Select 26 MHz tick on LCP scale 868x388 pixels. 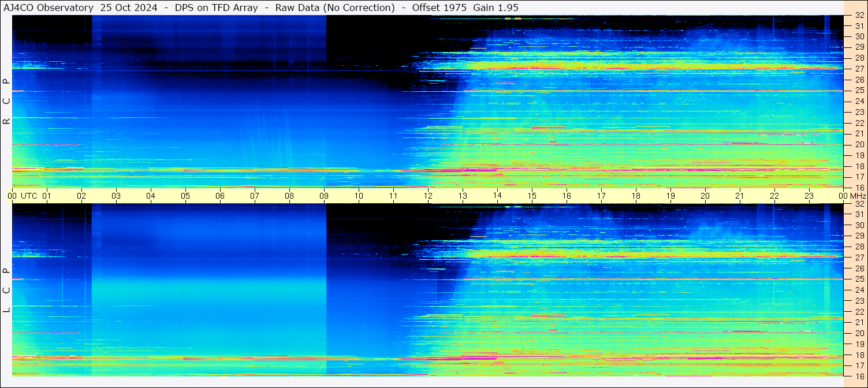tap(859, 268)
